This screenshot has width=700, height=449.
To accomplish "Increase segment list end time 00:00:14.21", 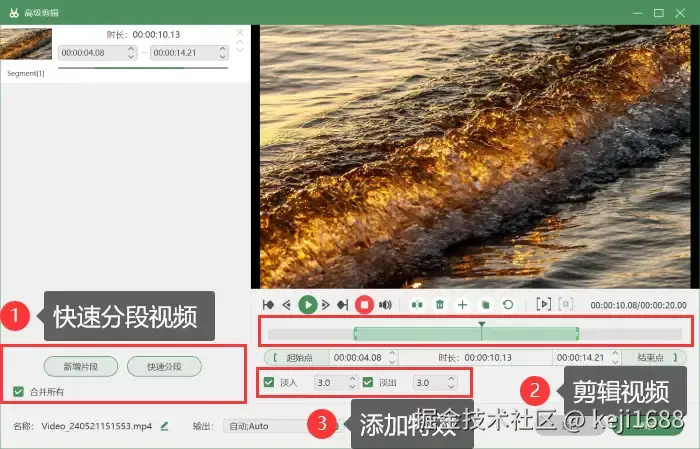I will pyautogui.click(x=223, y=49).
